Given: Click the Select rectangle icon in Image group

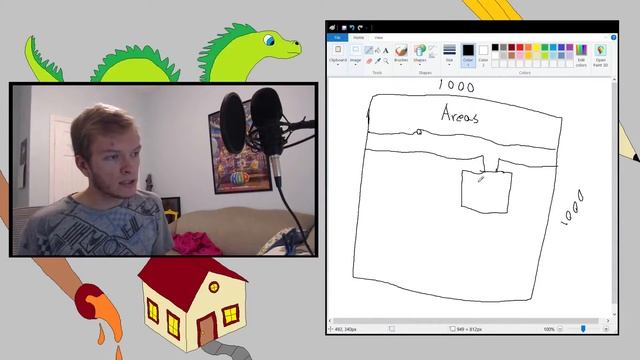Looking at the screenshot, I should [x=356, y=50].
